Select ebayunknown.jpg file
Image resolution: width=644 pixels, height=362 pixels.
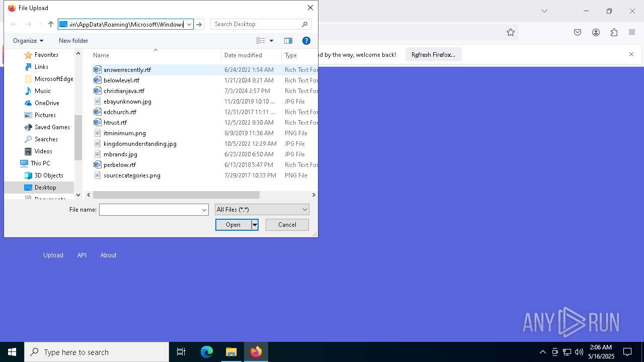coord(127,102)
